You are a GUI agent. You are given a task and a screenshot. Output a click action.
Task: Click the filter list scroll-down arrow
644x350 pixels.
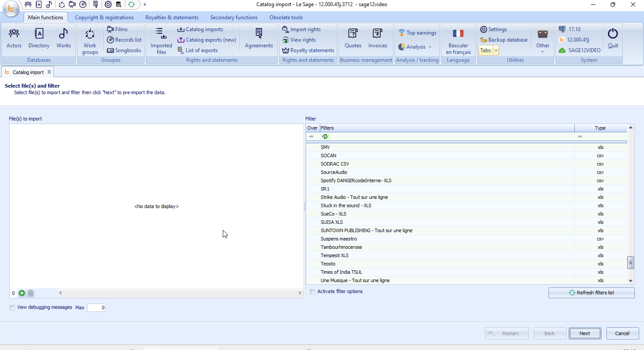[630, 281]
